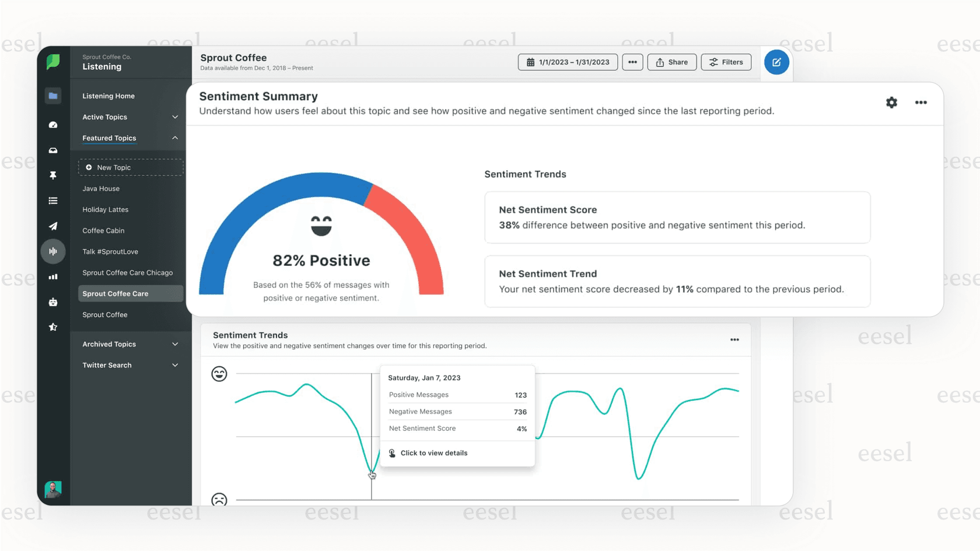This screenshot has width=980, height=551.
Task: Click the Listening waveform icon
Action: 53,251
